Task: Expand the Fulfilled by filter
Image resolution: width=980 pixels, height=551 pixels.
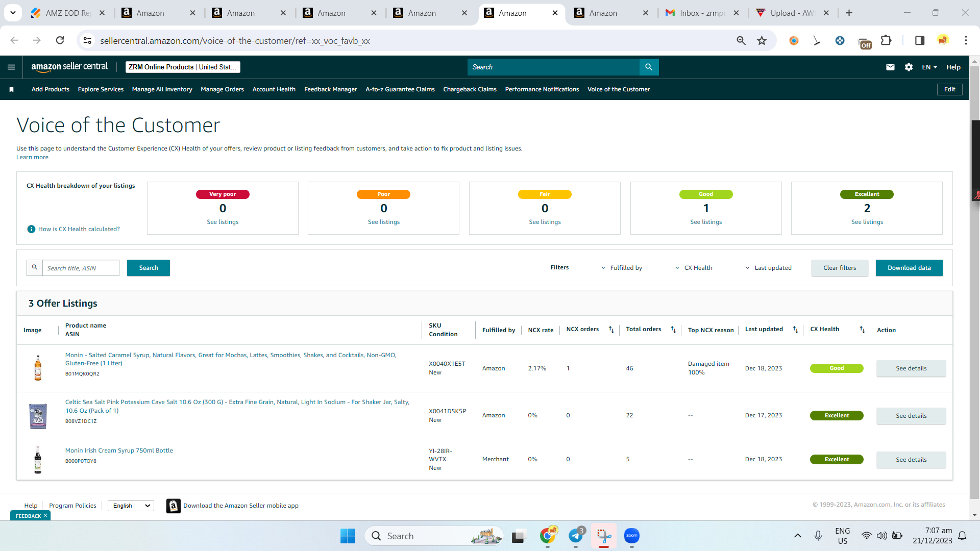Action: pyautogui.click(x=621, y=268)
